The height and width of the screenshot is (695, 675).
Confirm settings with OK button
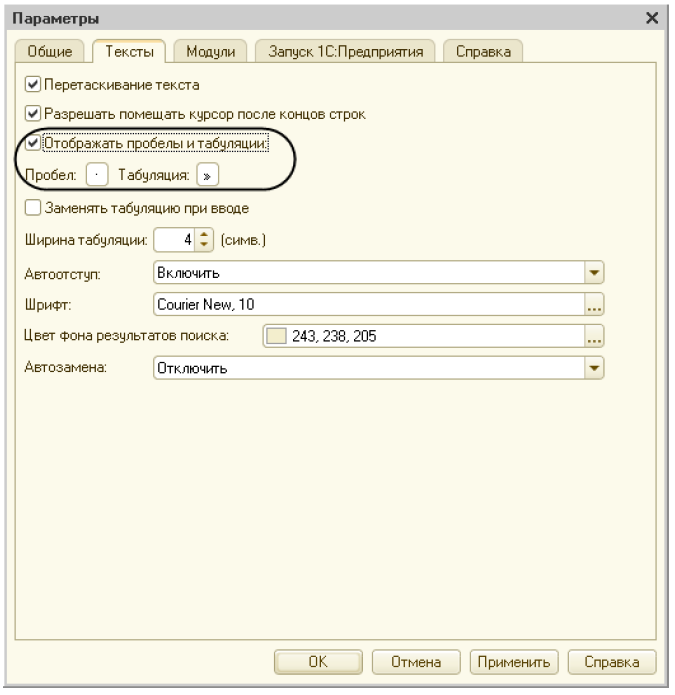318,662
